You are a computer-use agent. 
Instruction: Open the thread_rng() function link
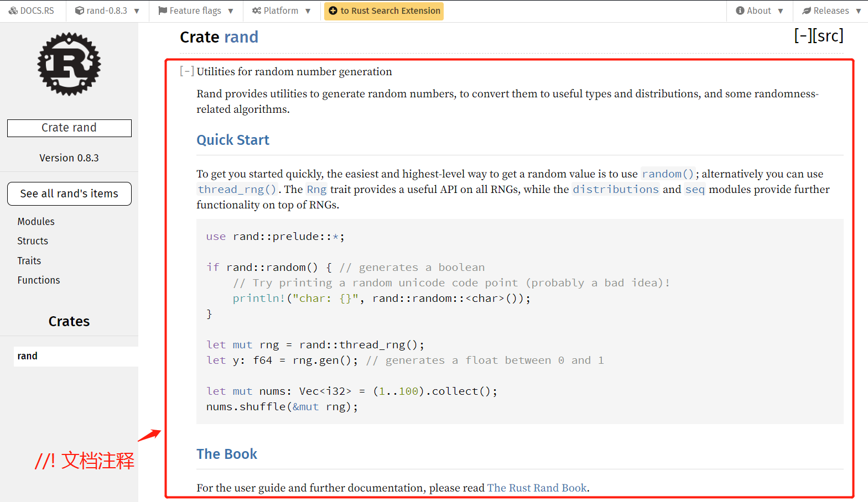click(237, 190)
